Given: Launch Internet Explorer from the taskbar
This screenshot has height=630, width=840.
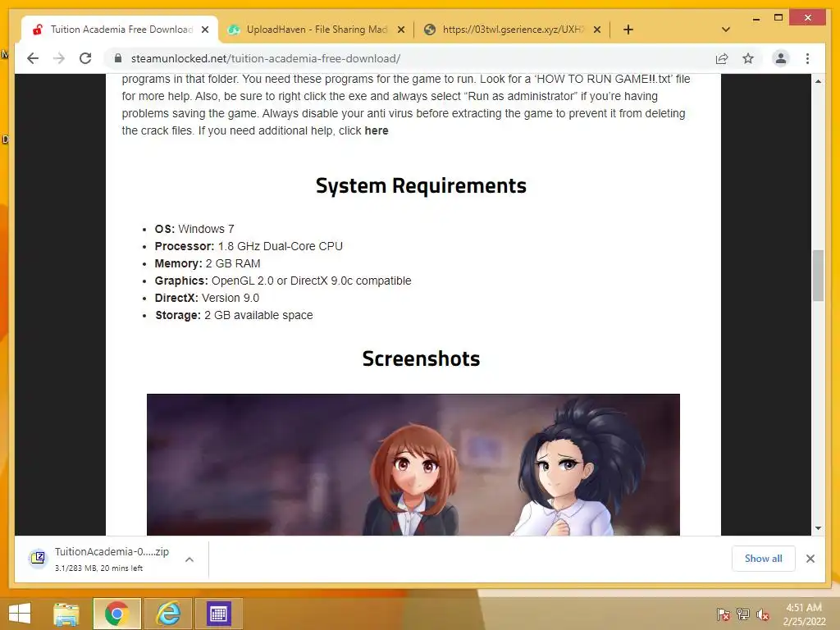Looking at the screenshot, I should coord(167,614).
